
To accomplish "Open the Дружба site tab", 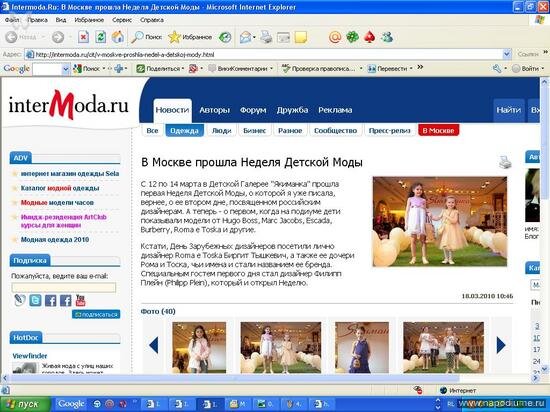I will pos(292,110).
